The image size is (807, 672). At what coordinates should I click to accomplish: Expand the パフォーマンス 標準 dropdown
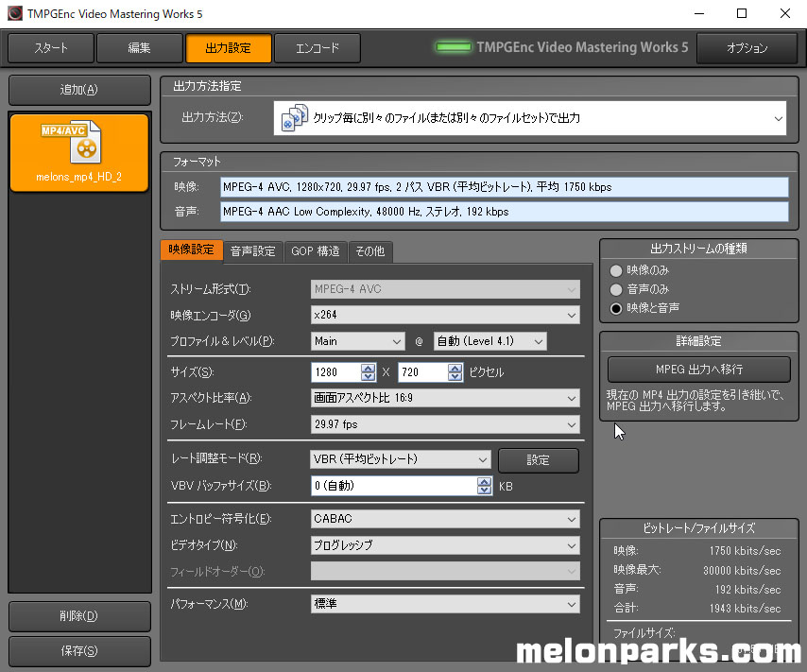445,604
